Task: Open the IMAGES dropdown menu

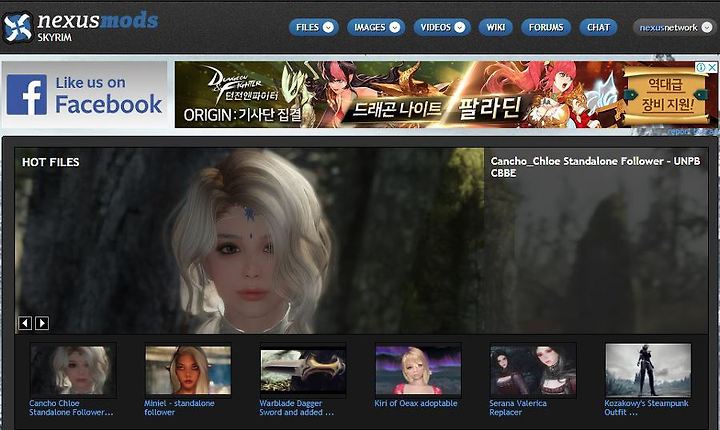Action: coord(376,28)
